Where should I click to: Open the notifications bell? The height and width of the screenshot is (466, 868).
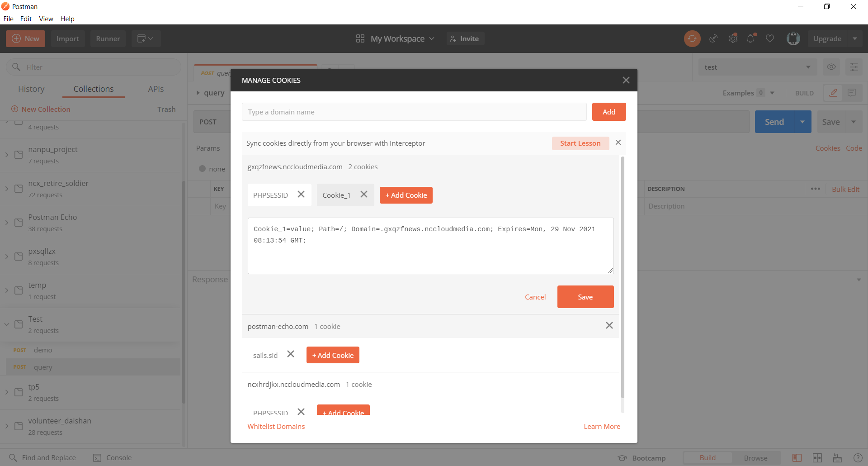(751, 39)
